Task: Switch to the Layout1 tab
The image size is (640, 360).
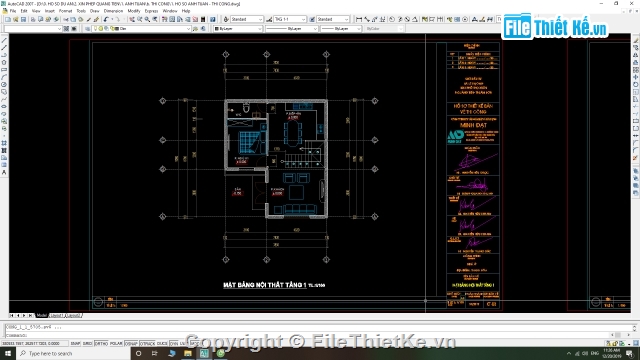Action: (x=56, y=316)
